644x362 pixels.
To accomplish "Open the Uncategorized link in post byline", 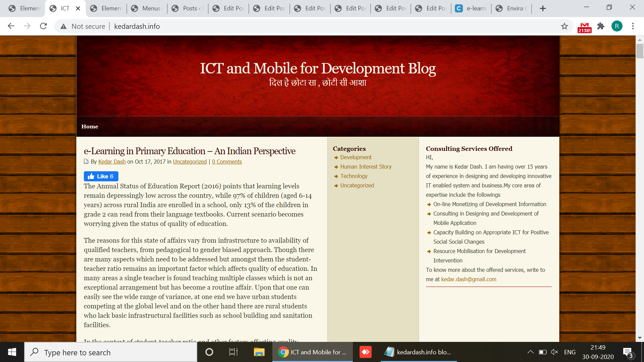I will 190,162.
